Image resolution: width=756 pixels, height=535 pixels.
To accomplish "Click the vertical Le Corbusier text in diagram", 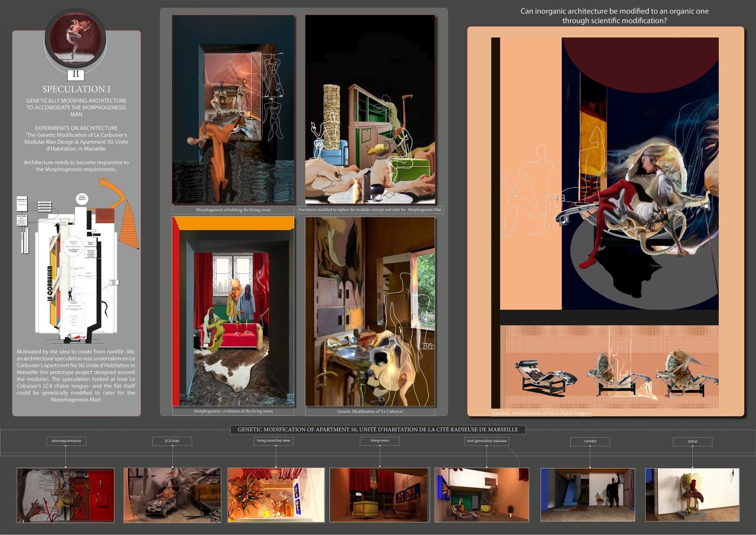I will tap(49, 284).
